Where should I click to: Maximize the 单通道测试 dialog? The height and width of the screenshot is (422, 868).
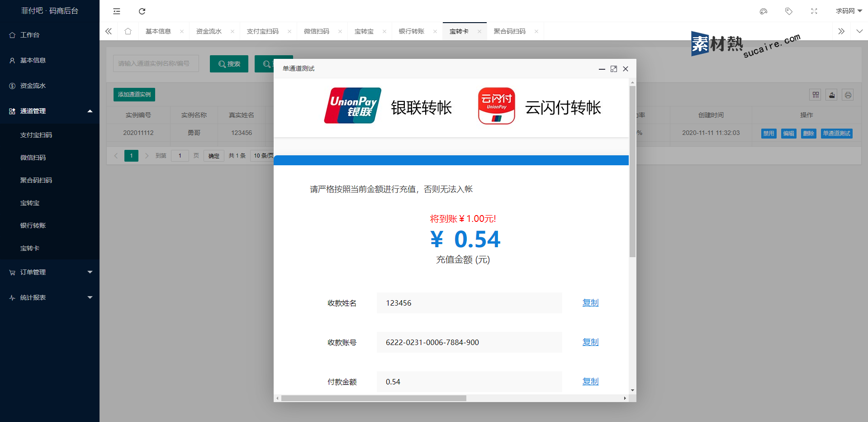coord(614,69)
